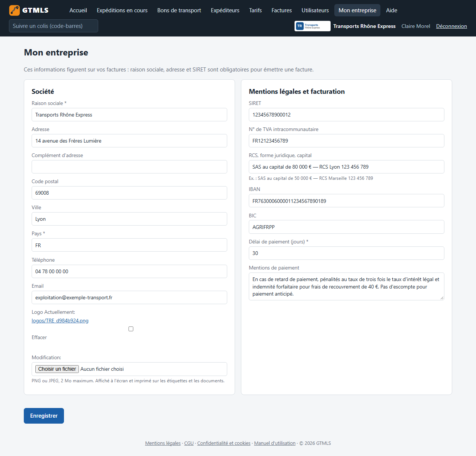Screen dimensions: 476x456
Task: Click the SIRET input field
Action: point(347,115)
